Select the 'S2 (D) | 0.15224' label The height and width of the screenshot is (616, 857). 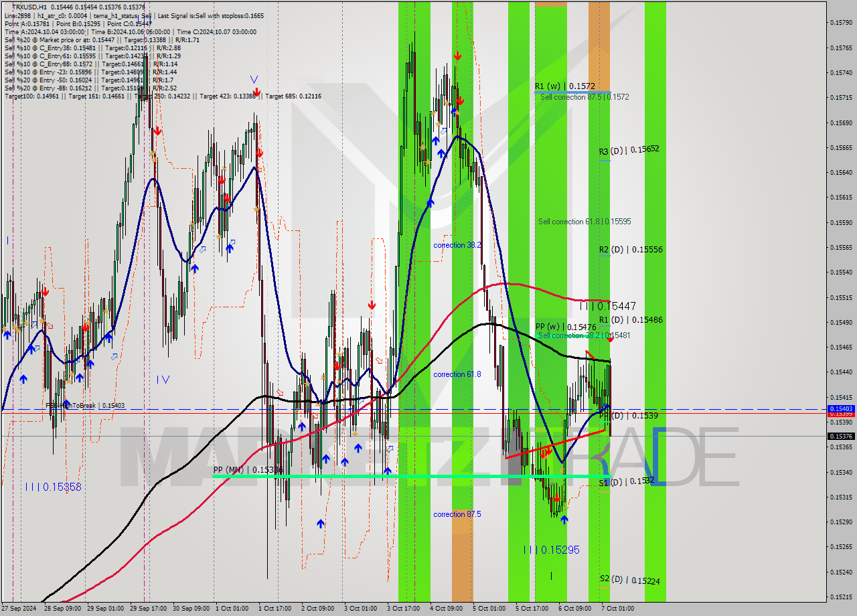pos(629,581)
